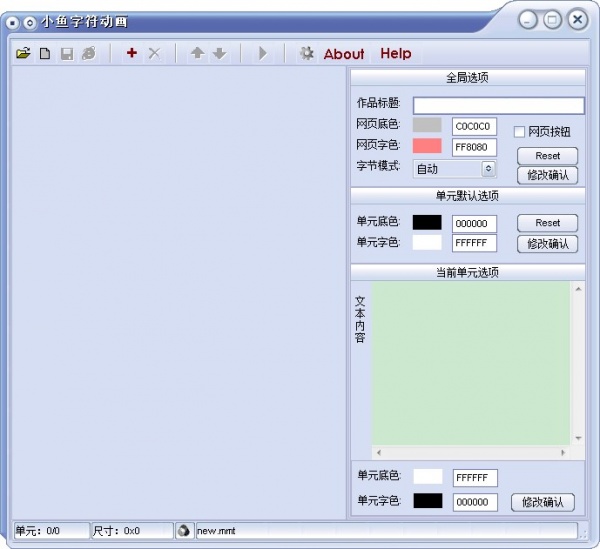Move unit up with the up arrow
The height and width of the screenshot is (549, 600).
pyautogui.click(x=197, y=53)
